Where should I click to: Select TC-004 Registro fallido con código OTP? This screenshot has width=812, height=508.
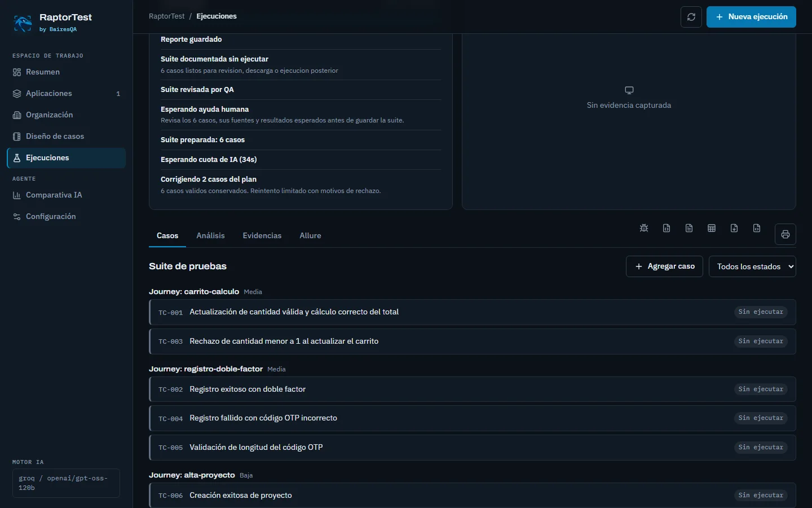tap(473, 418)
